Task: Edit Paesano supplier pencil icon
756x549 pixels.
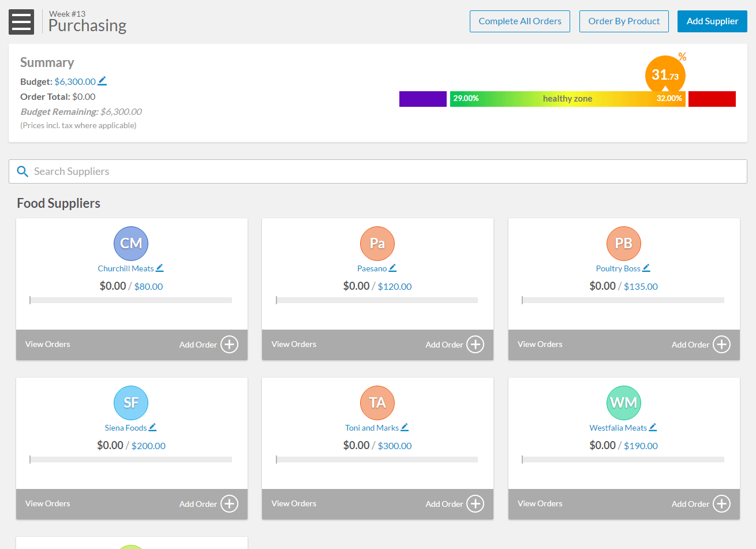Action: click(x=392, y=268)
